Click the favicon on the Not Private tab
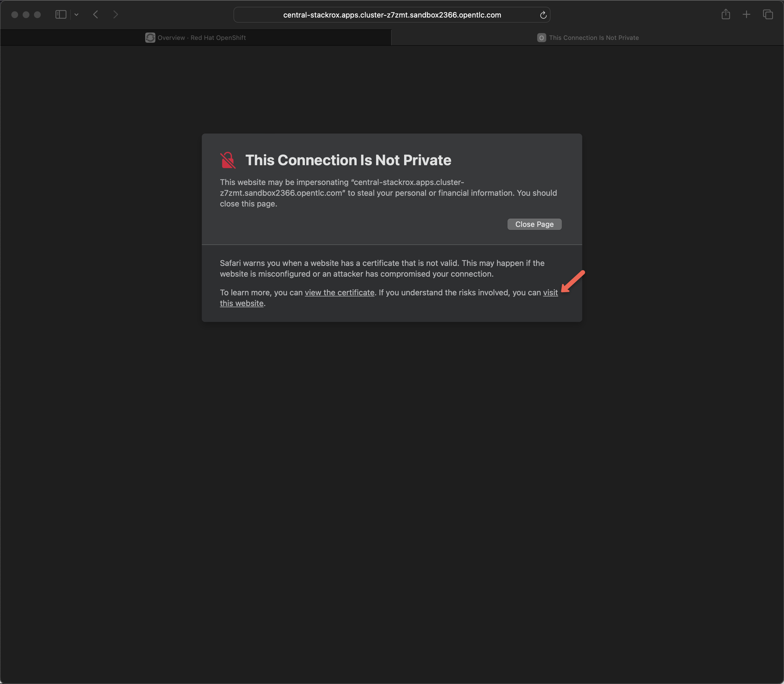The image size is (784, 684). (541, 38)
